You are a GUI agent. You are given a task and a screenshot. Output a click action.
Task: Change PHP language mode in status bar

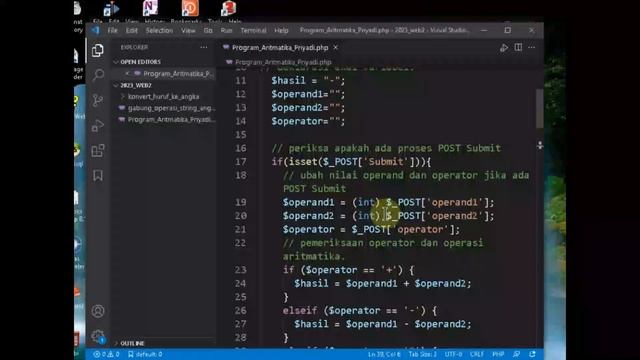[498, 354]
